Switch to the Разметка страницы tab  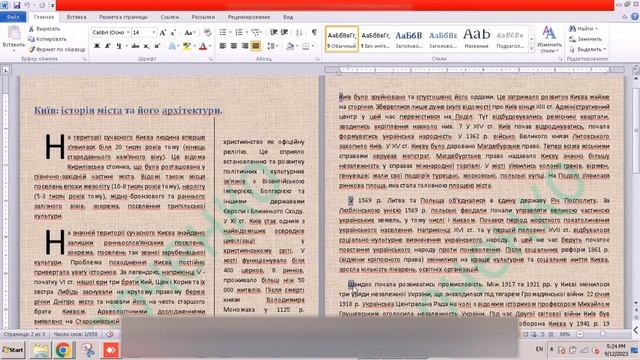pyautogui.click(x=123, y=17)
